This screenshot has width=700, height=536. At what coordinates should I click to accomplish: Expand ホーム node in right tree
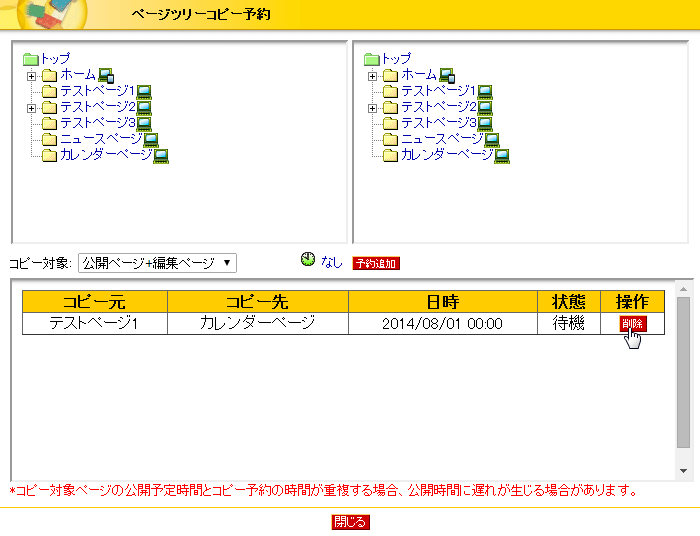coord(372,76)
